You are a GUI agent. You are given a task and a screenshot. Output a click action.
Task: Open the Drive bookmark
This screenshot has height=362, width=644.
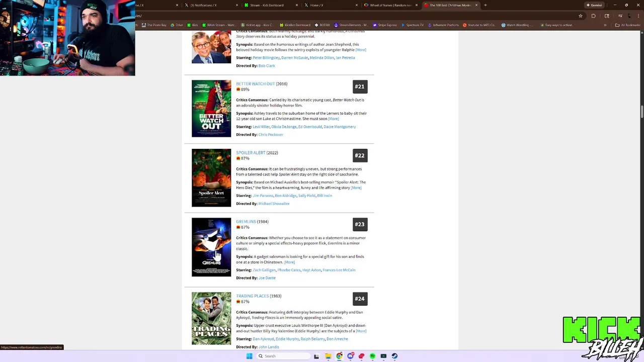point(177,25)
